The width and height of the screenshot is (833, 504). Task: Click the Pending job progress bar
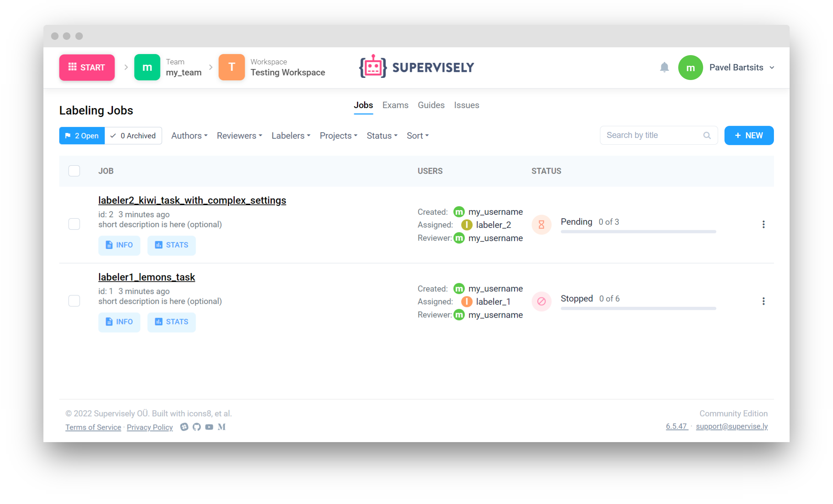[638, 232]
